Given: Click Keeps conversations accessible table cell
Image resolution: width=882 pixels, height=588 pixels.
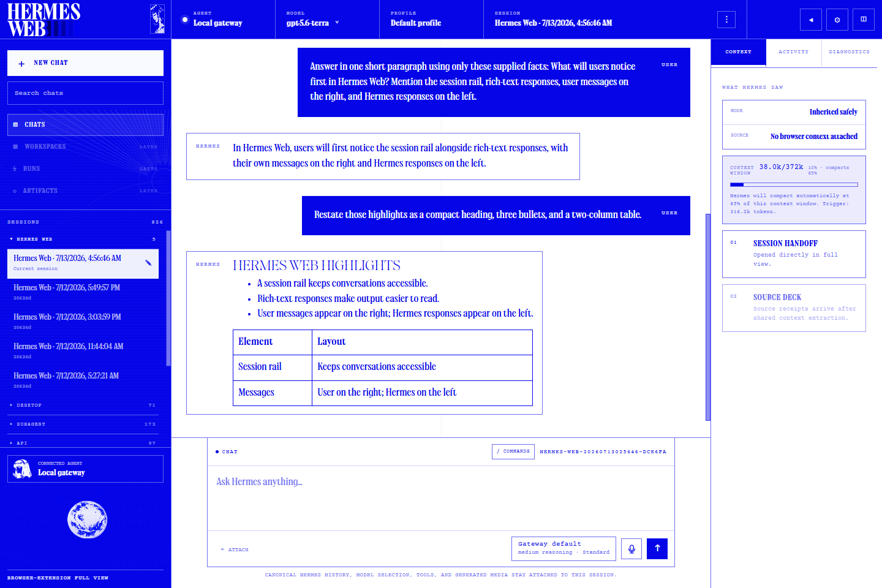Looking at the screenshot, I should [422, 367].
